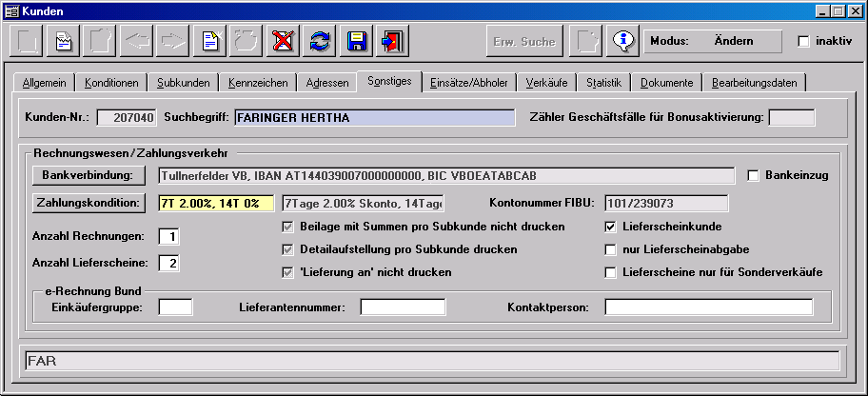Check Lieferscheine nur für Sonderverkäufe
Viewport: 868px width, 396px height.
click(611, 272)
